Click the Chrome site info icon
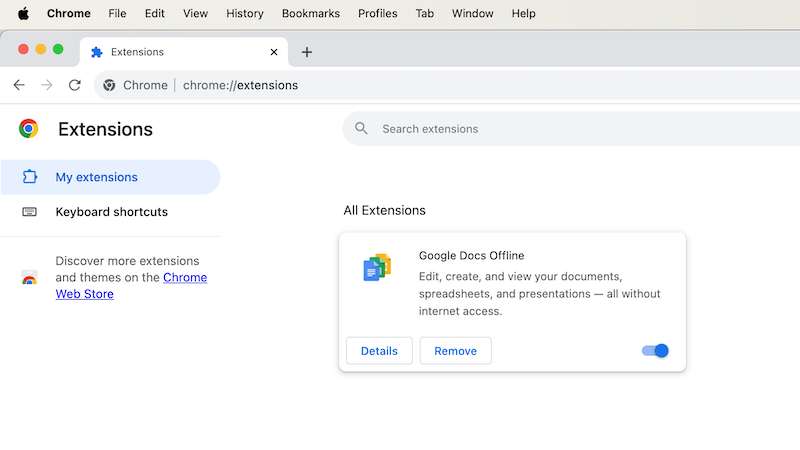Screen dimensions: 800x450 pos(109,85)
